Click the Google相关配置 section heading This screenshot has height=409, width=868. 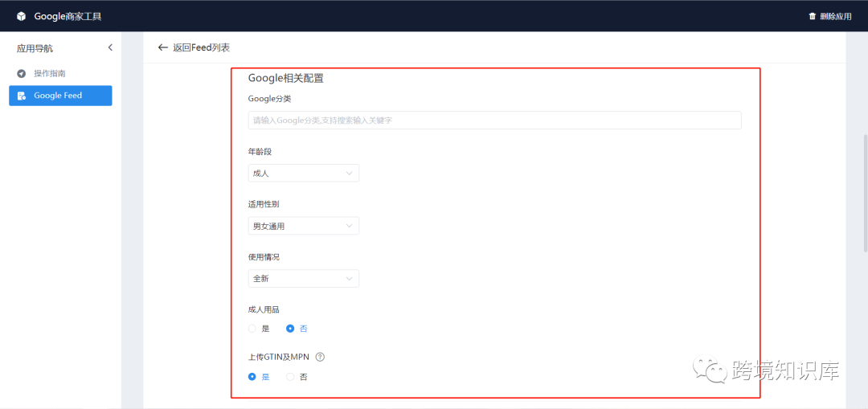pos(285,78)
